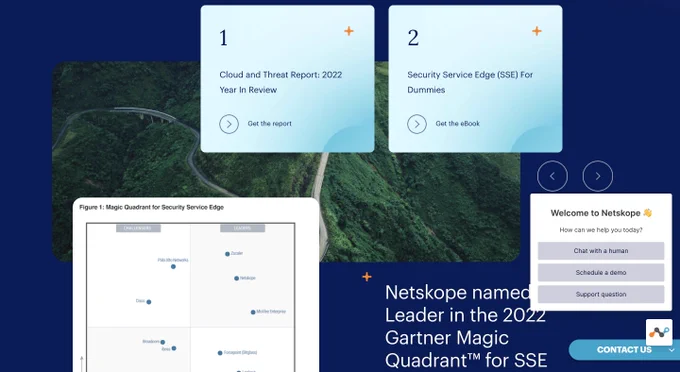Click the Netskope chat widget logo icon
The image size is (680, 372).
tap(659, 333)
